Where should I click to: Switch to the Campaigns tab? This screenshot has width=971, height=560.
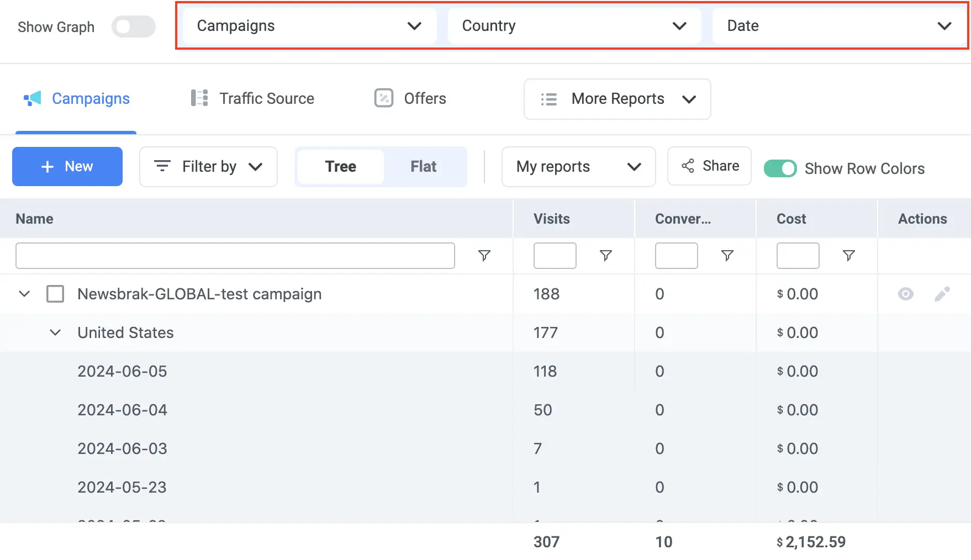(76, 99)
